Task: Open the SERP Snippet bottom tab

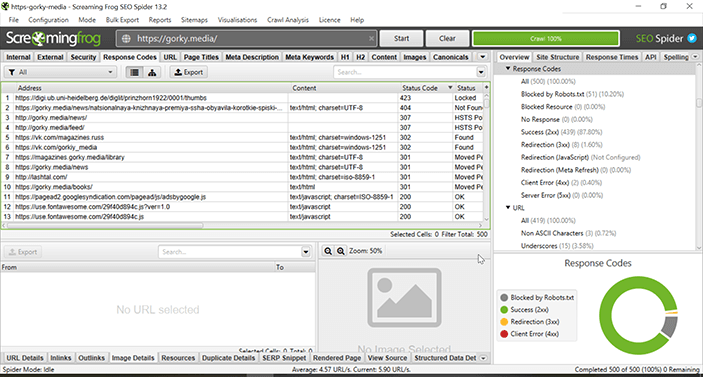Action: coord(284,358)
